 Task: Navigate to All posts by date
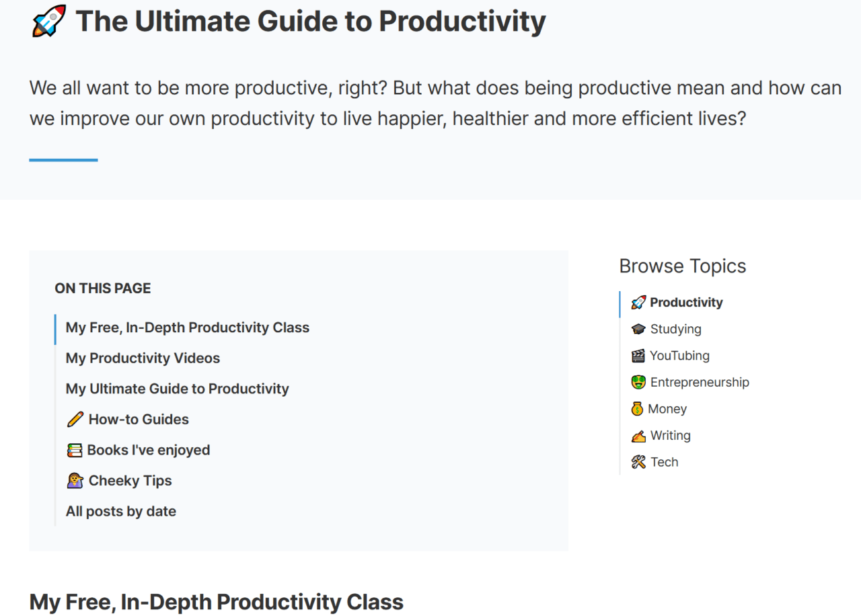(121, 511)
